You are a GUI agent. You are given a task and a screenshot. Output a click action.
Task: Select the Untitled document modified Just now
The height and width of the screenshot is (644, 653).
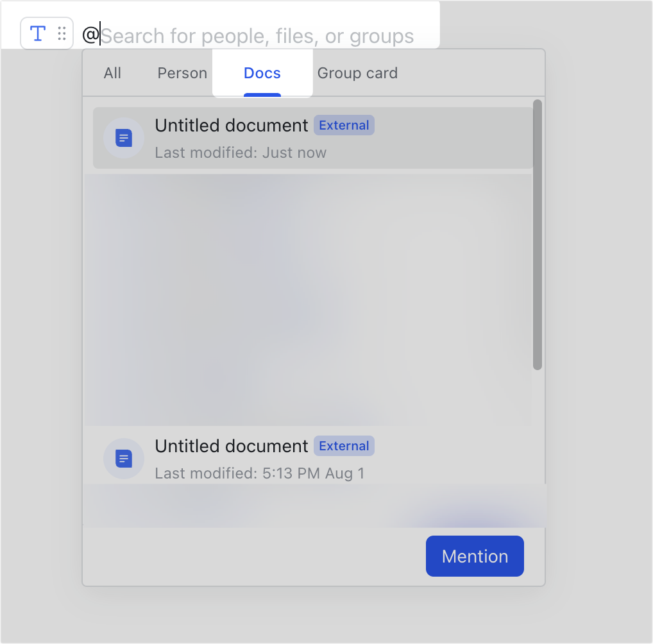pos(231,125)
